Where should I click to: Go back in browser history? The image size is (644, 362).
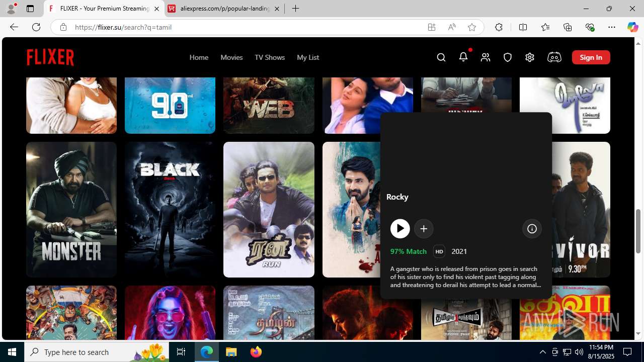tap(14, 27)
